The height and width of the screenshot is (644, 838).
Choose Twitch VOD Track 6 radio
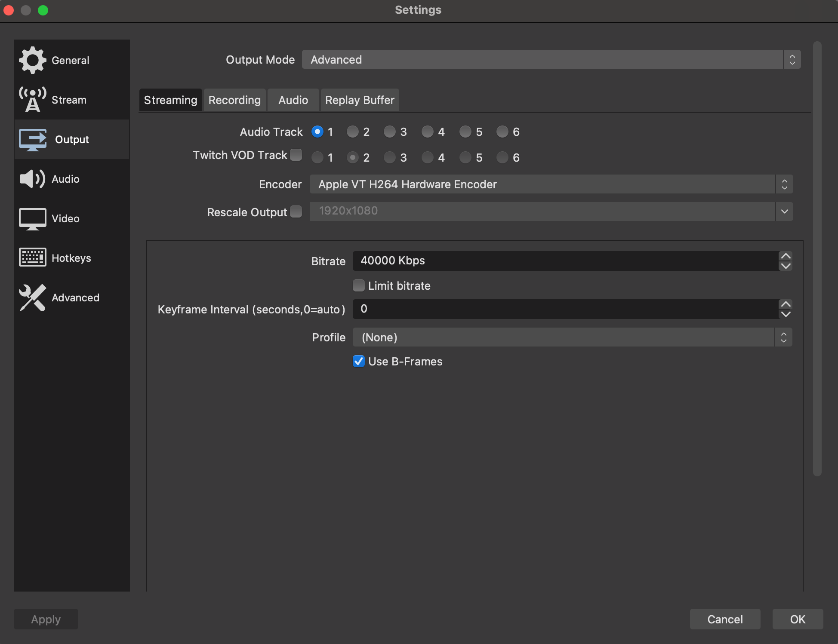[502, 157]
